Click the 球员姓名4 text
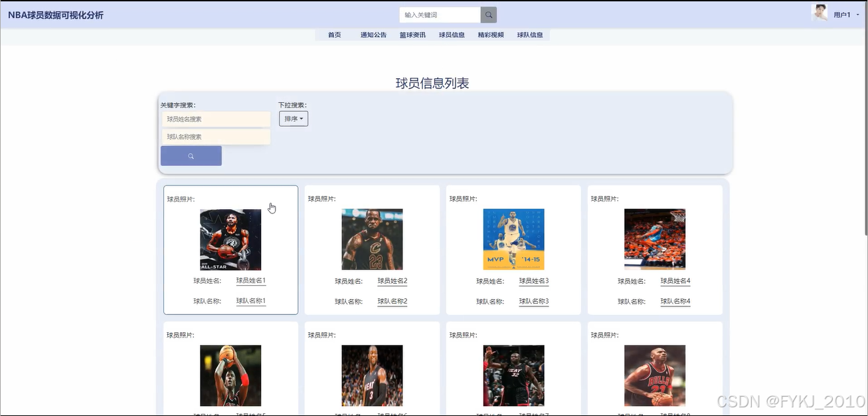The height and width of the screenshot is (416, 868). (675, 281)
